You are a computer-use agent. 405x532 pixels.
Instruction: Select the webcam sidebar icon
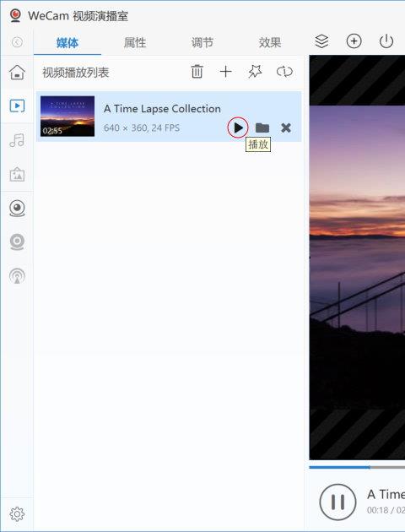[17, 208]
